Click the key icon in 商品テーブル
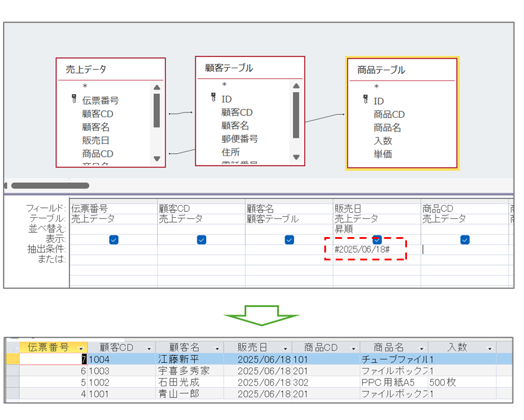Image resolution: width=524 pixels, height=420 pixels. point(365,100)
